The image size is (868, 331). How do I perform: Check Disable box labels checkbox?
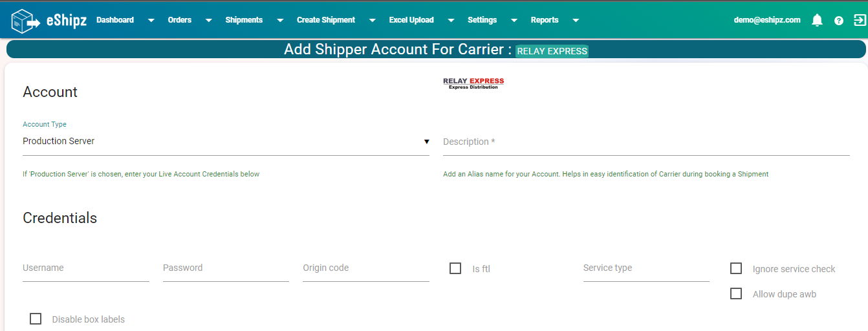[36, 319]
